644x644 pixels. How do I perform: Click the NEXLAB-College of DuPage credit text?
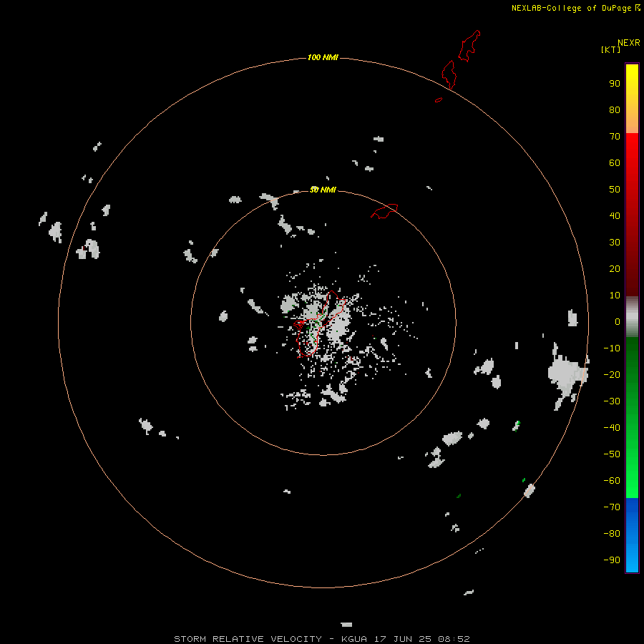(572, 8)
